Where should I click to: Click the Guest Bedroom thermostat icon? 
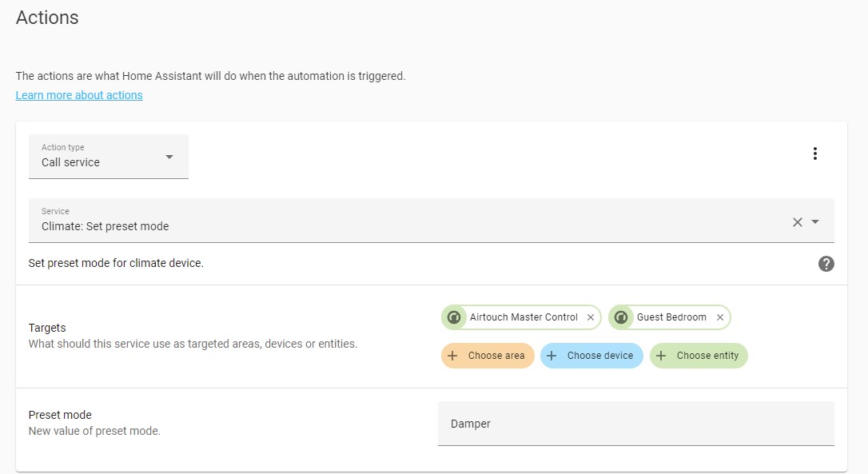tap(621, 317)
